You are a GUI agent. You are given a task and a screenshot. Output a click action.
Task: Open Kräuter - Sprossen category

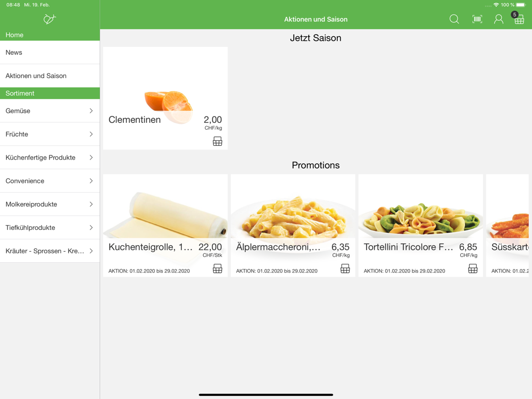tap(50, 251)
